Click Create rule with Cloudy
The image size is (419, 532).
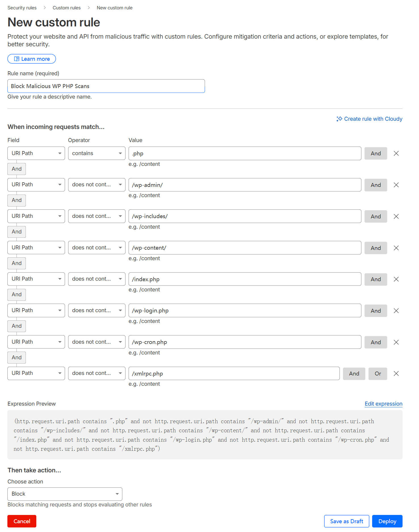[369, 119]
